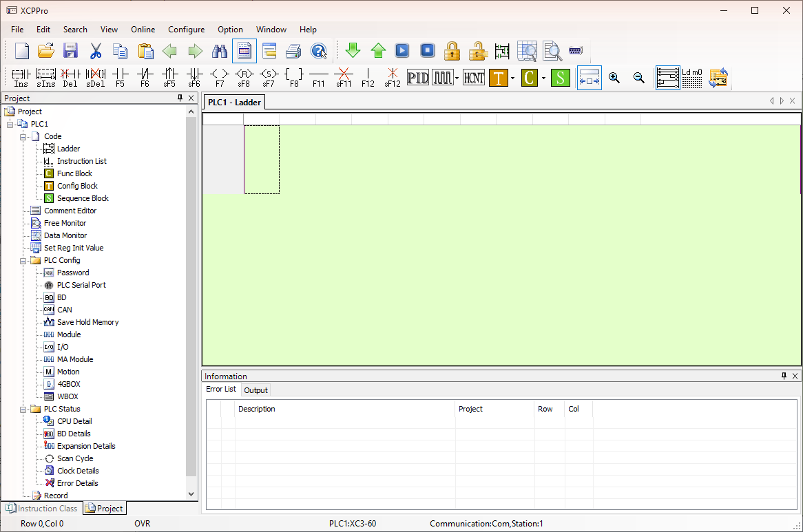The image size is (803, 532).
Task: Insert a normally open contact (F5)
Action: click(x=121, y=78)
